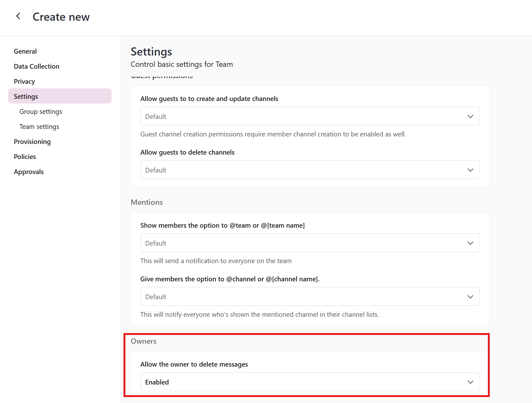532x403 pixels.
Task: Click the chevron on the @team mentions dropdown
Action: pos(470,243)
